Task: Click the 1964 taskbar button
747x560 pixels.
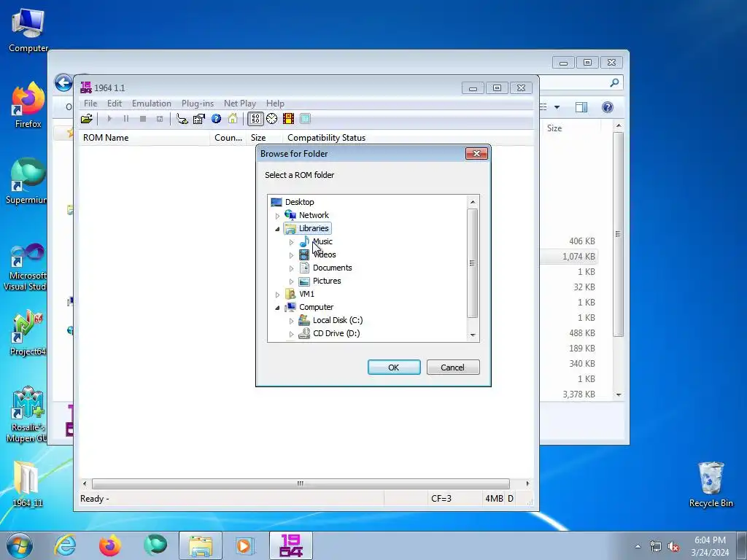Action: point(291,545)
